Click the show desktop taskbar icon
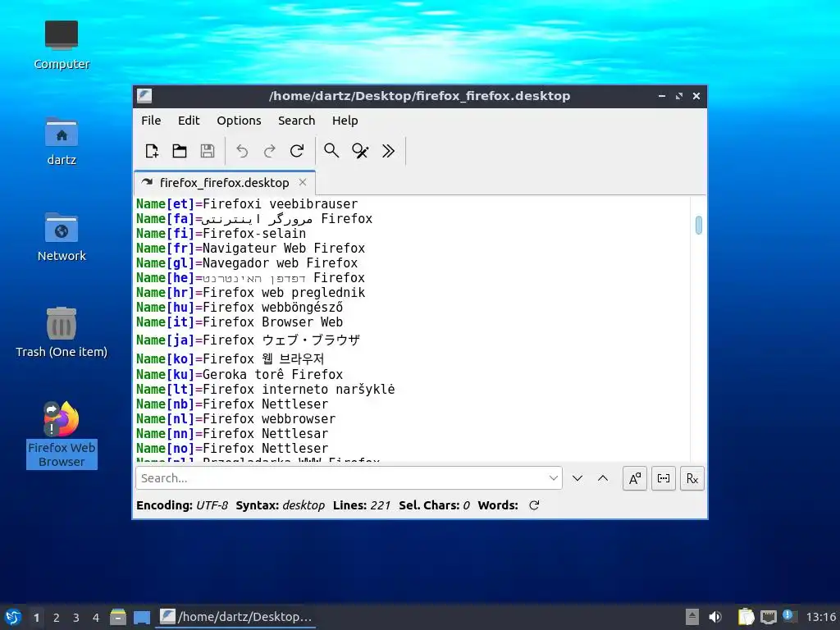840x630 pixels. click(x=142, y=617)
